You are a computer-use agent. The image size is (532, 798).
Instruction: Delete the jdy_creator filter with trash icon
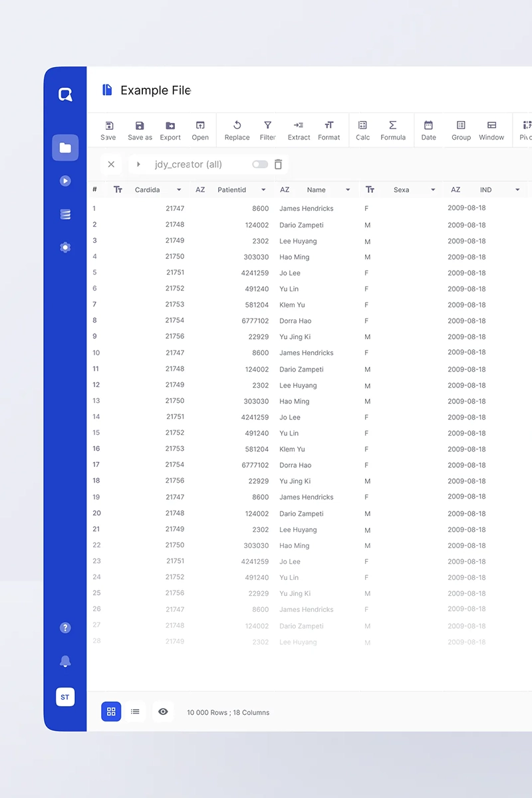(278, 164)
